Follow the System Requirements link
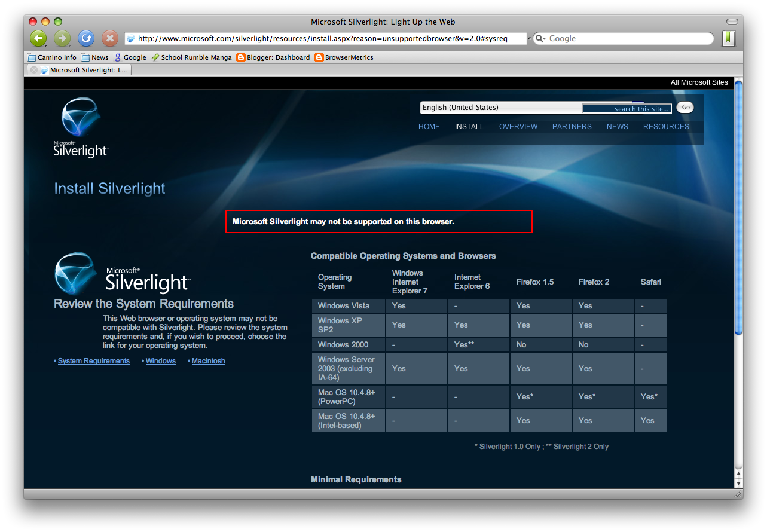 pyautogui.click(x=94, y=361)
